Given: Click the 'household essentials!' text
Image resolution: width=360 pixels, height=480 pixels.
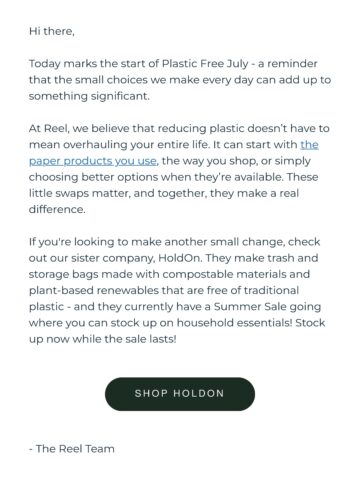Looking at the screenshot, I should click(234, 323).
